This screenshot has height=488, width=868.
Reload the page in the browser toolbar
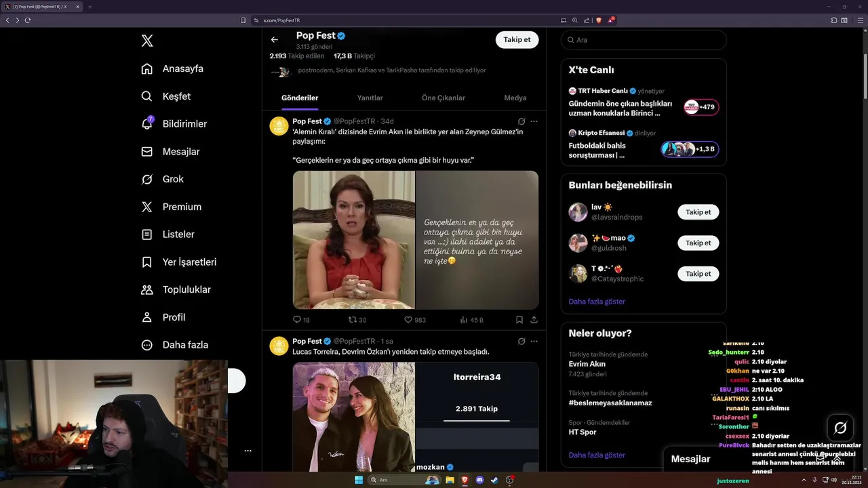point(28,20)
